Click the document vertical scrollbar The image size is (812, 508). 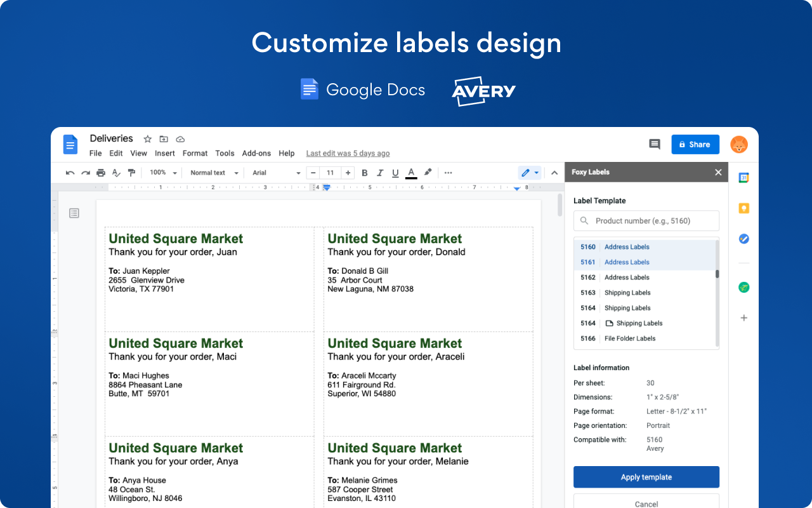click(560, 205)
